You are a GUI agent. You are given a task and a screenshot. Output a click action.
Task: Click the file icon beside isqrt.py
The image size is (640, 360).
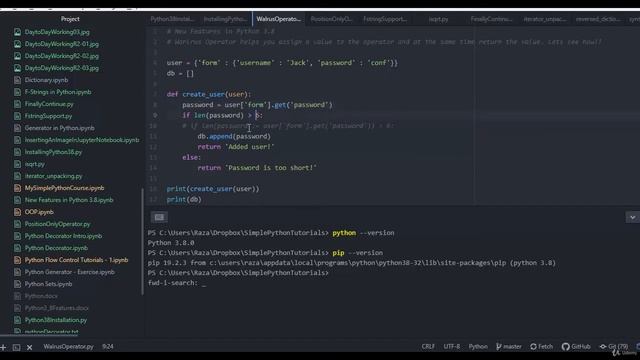(x=17, y=164)
